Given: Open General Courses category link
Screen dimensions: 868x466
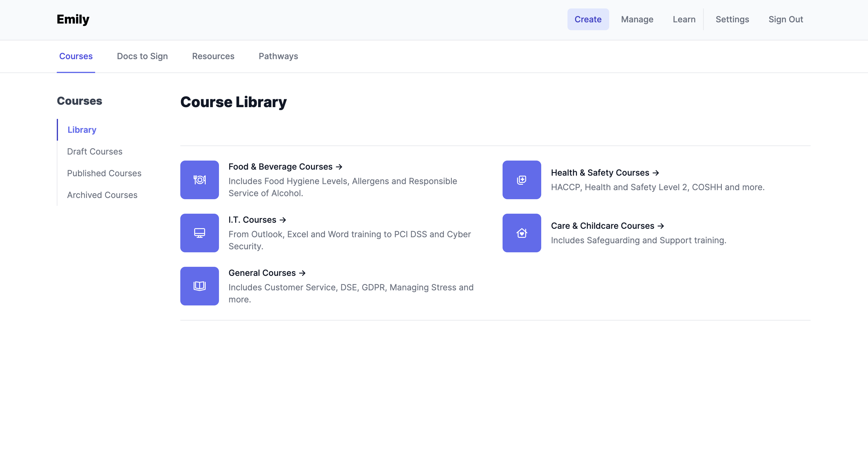Looking at the screenshot, I should tap(267, 273).
